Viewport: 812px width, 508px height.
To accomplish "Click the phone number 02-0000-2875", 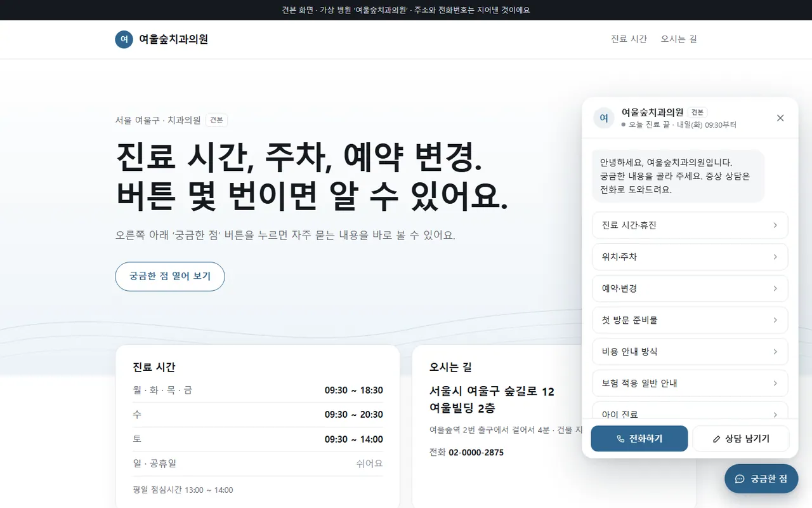I will coord(476,452).
